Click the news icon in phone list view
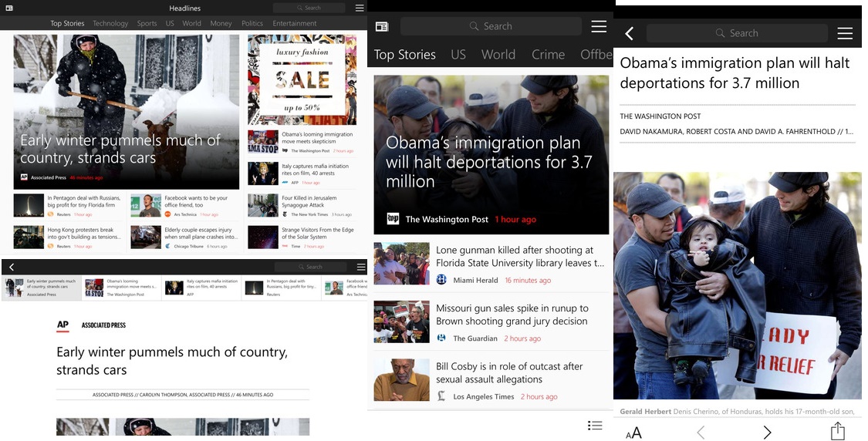The height and width of the screenshot is (441, 868). pos(381,26)
